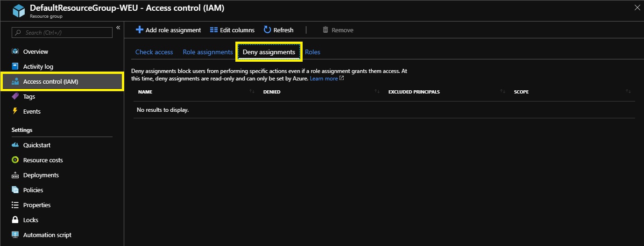This screenshot has height=246, width=644.
Task: Sort table by NAME column arrows
Action: pyautogui.click(x=252, y=92)
